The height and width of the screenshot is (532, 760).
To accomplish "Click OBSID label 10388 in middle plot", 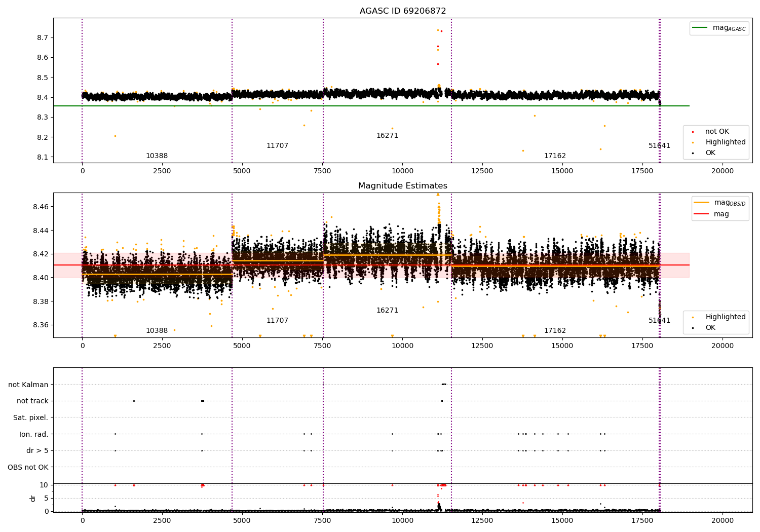I will tap(157, 331).
